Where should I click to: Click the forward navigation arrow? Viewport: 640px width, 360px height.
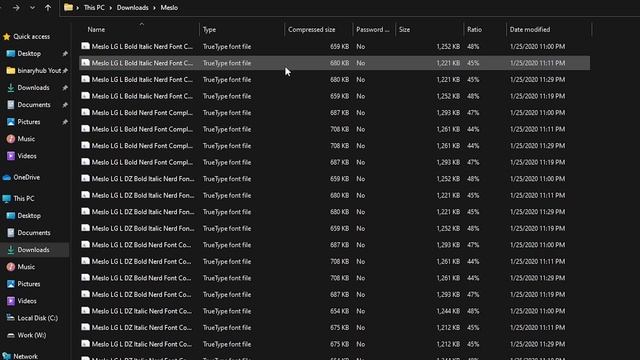click(x=16, y=8)
